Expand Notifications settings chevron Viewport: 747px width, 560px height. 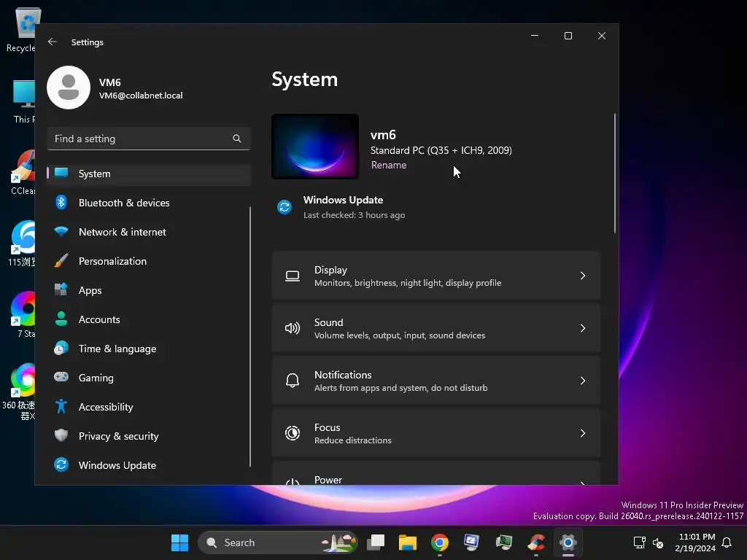click(583, 381)
